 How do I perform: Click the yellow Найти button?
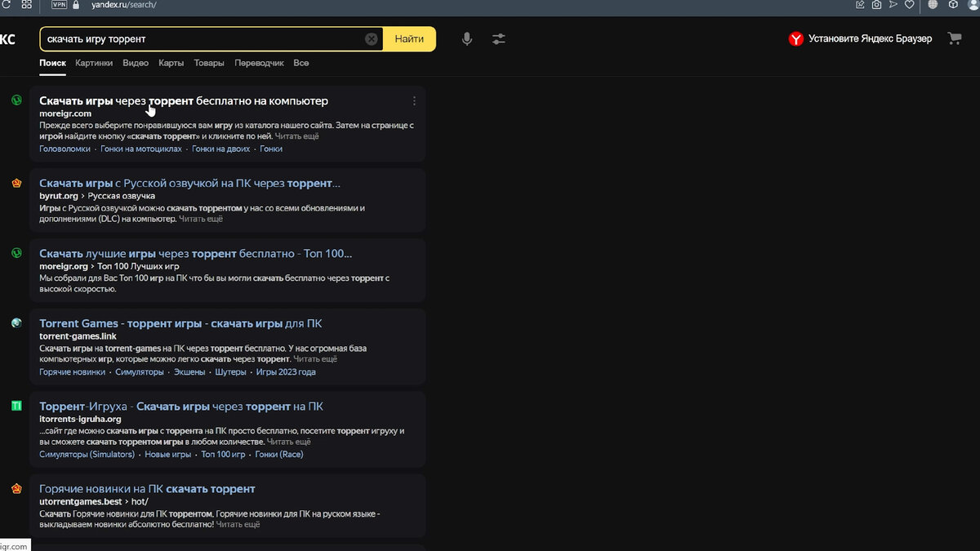(409, 38)
